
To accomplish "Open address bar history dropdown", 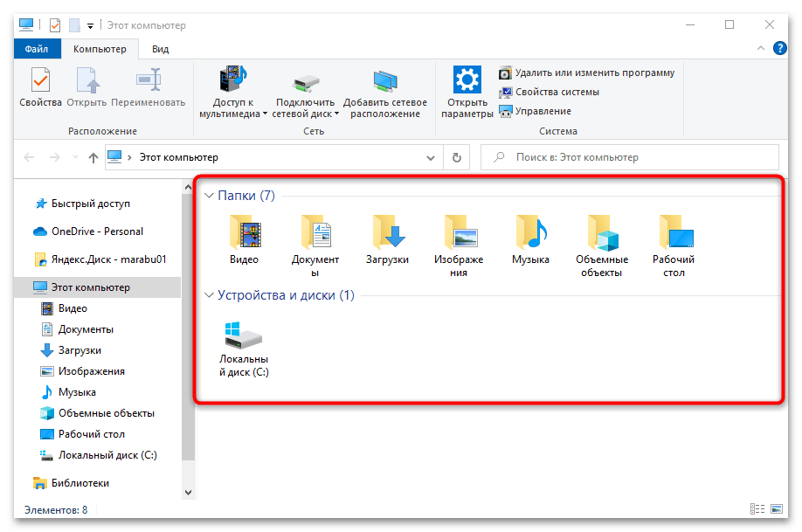I will 431,157.
